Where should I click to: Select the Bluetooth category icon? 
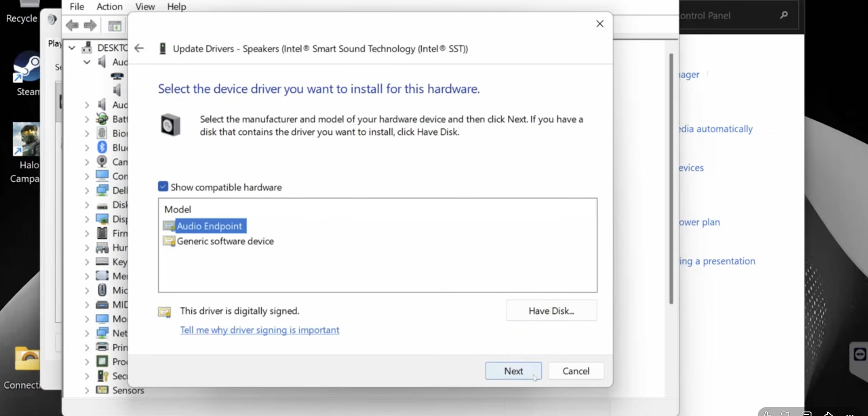pos(102,147)
